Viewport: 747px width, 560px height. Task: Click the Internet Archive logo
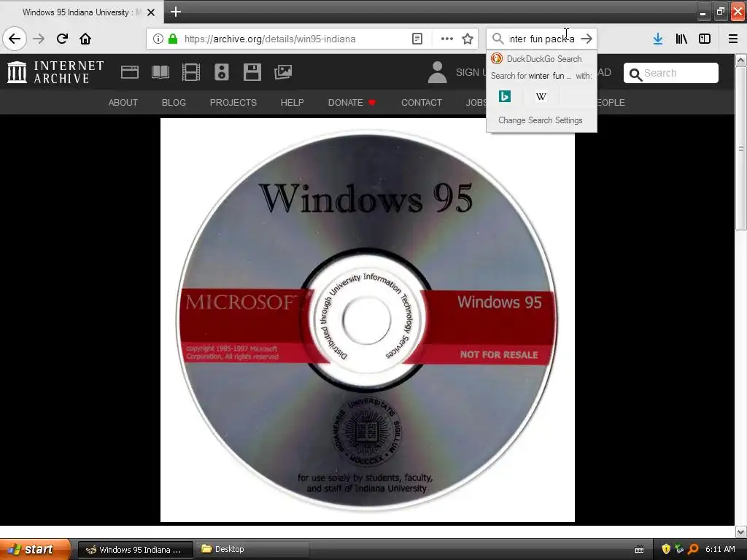coord(55,72)
